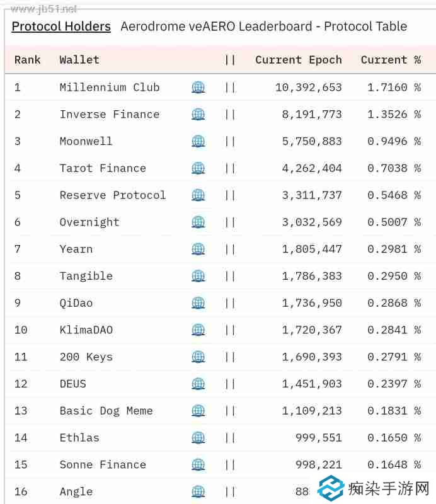436x504 pixels.
Task: Click the Wallet column header
Action: 79,60
